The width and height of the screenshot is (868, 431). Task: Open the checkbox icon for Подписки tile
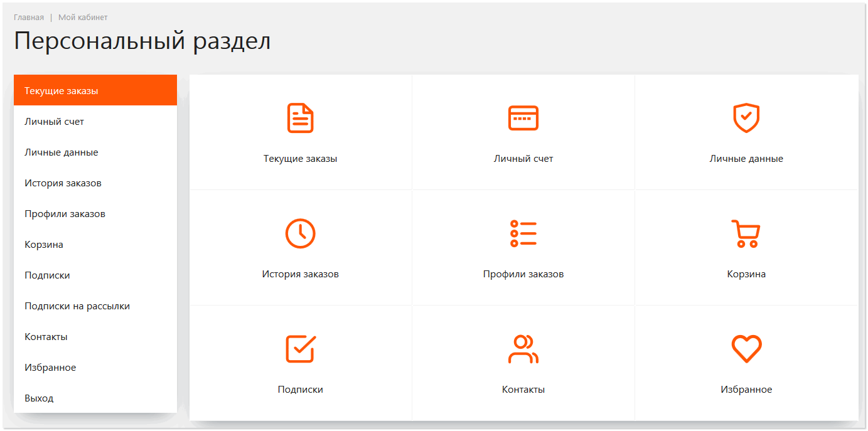pyautogui.click(x=301, y=349)
